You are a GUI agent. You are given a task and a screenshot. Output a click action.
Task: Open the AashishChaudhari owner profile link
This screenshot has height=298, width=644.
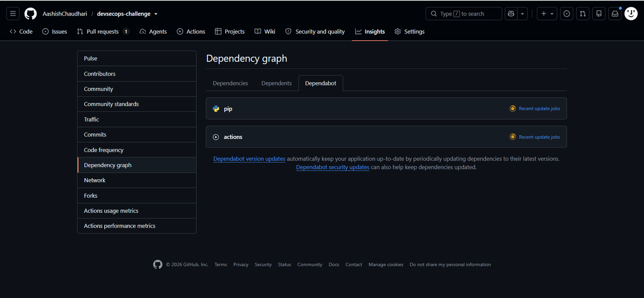(x=65, y=13)
